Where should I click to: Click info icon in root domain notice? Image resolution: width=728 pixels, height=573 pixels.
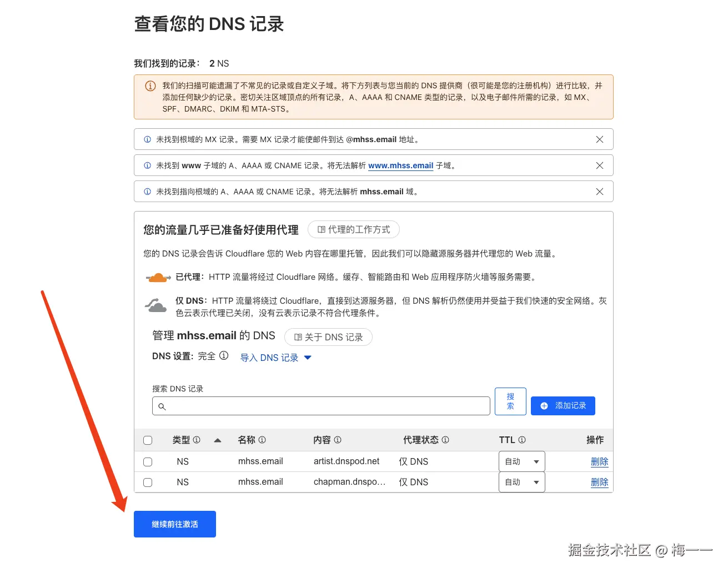[147, 192]
